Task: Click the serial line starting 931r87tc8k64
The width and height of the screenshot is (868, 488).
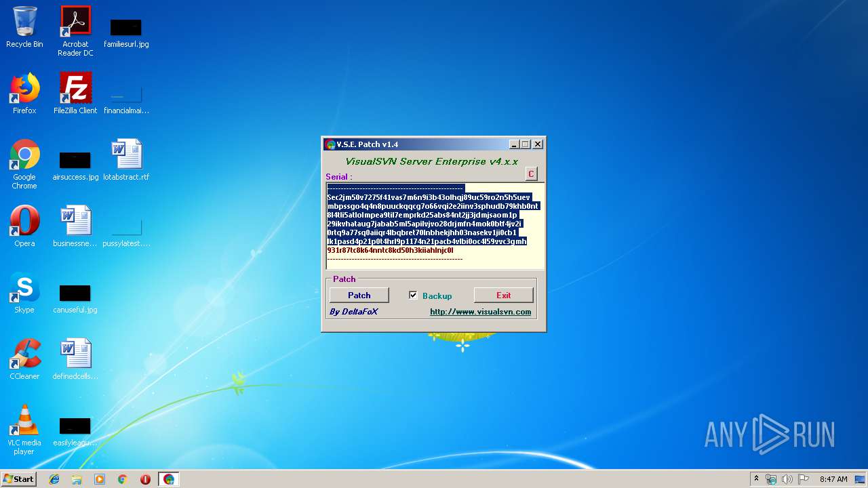Action: coord(390,250)
